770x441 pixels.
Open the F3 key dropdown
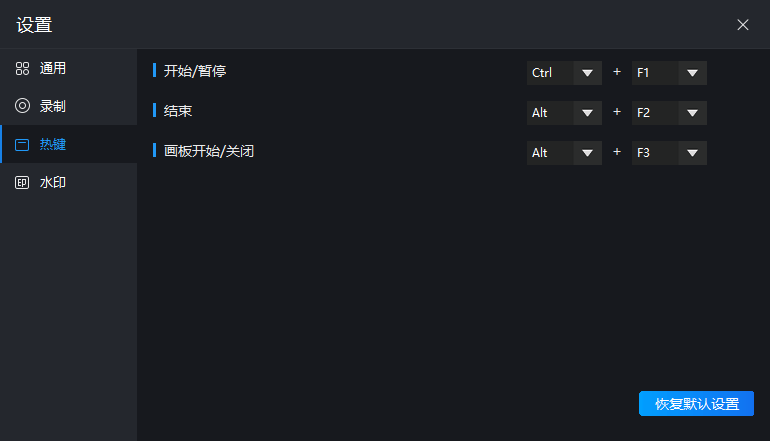(x=669, y=153)
